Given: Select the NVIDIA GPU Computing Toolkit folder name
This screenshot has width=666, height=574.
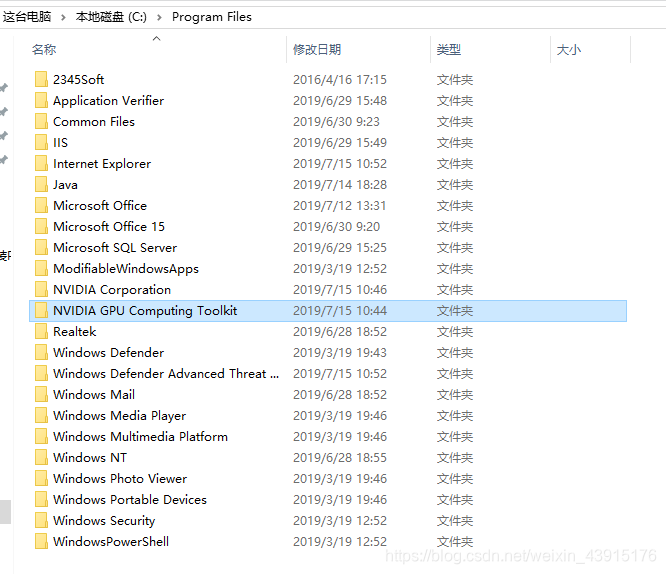Looking at the screenshot, I should point(145,311).
